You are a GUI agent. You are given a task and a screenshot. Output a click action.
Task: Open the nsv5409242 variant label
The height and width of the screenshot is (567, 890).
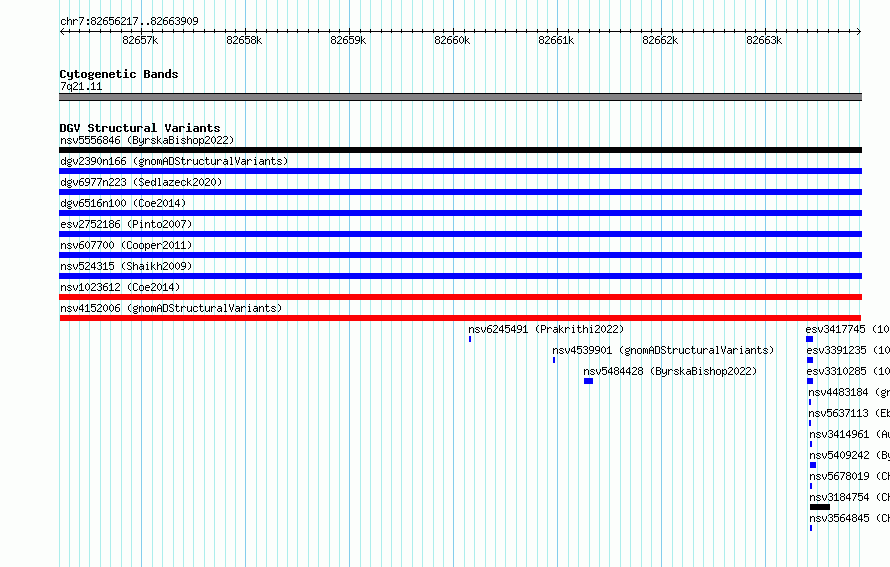[x=850, y=455]
